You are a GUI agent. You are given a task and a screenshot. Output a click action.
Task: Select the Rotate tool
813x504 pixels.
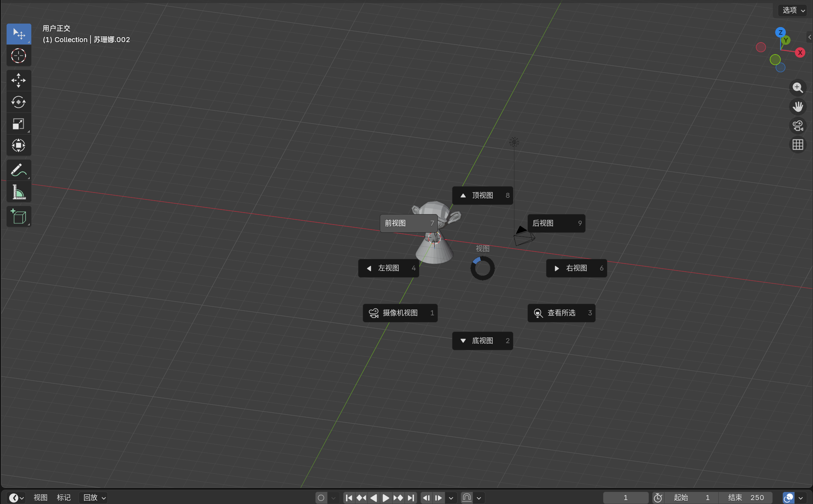[19, 102]
